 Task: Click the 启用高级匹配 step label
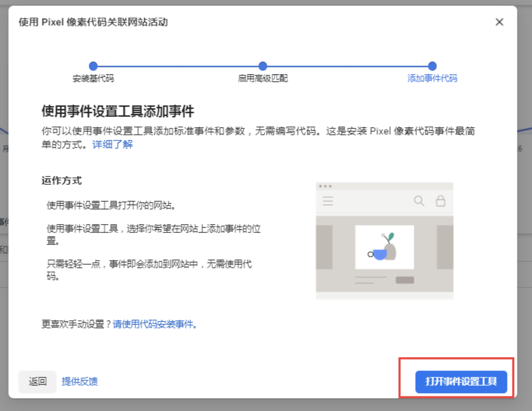[263, 78]
